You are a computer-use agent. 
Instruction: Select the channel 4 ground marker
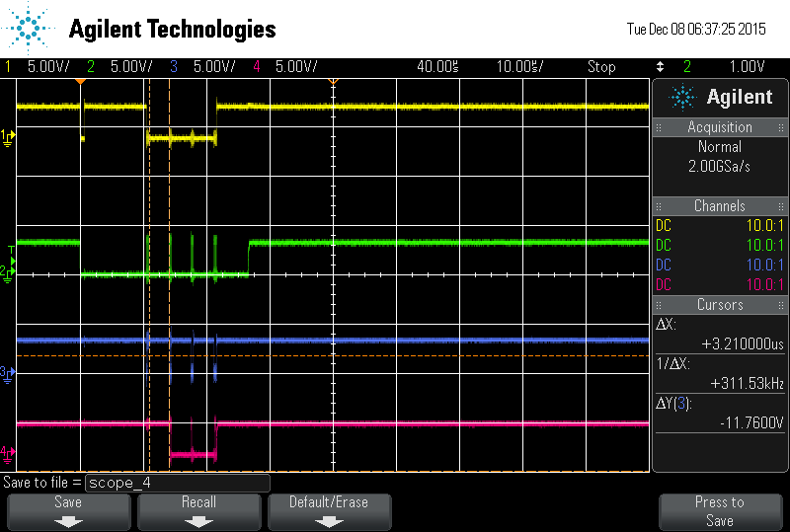(x=8, y=454)
